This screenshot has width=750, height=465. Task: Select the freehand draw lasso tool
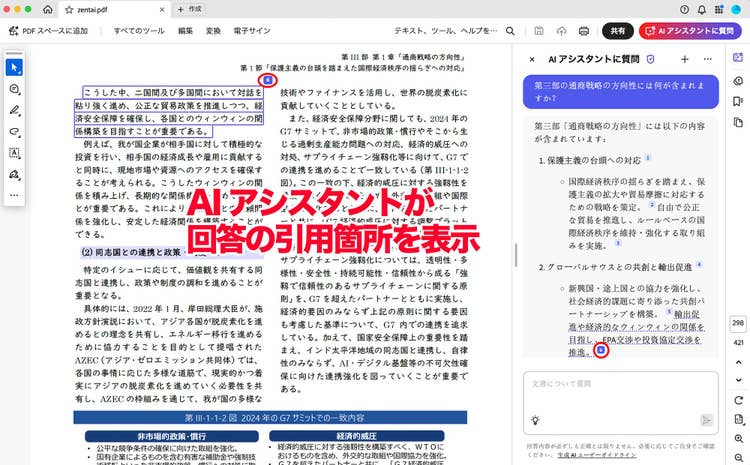[14, 132]
